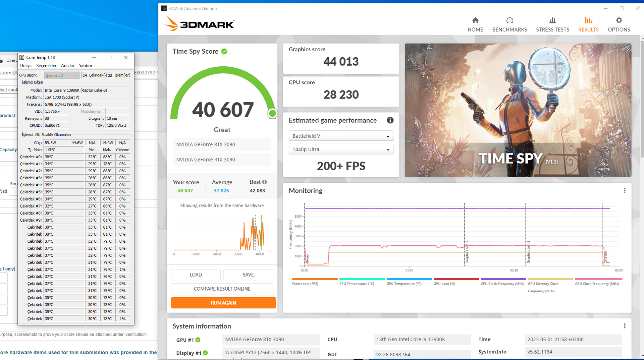Open the 3DMark Home page
Screen dimensions: 644x360
point(475,25)
